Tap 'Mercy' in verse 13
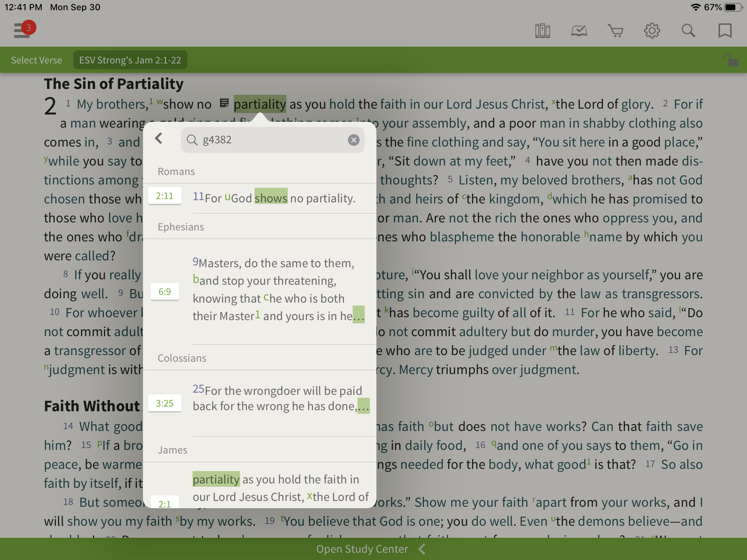Image resolution: width=747 pixels, height=560 pixels. tap(415, 370)
